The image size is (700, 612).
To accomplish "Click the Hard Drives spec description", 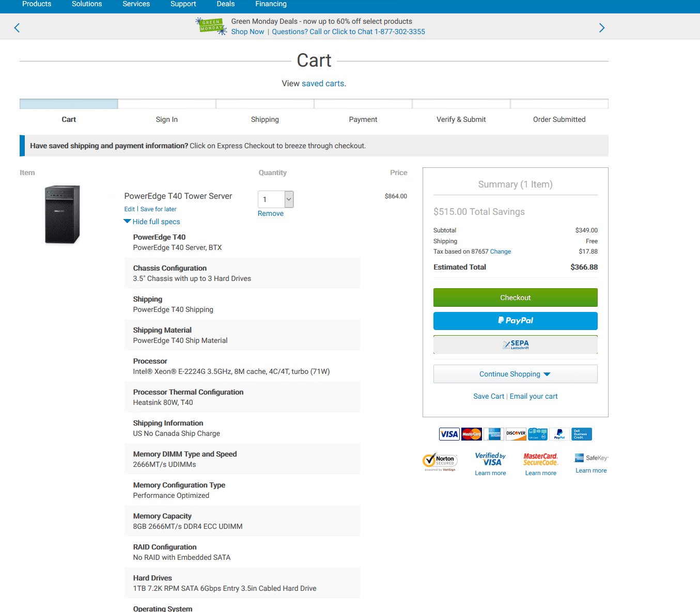I will pos(225,588).
